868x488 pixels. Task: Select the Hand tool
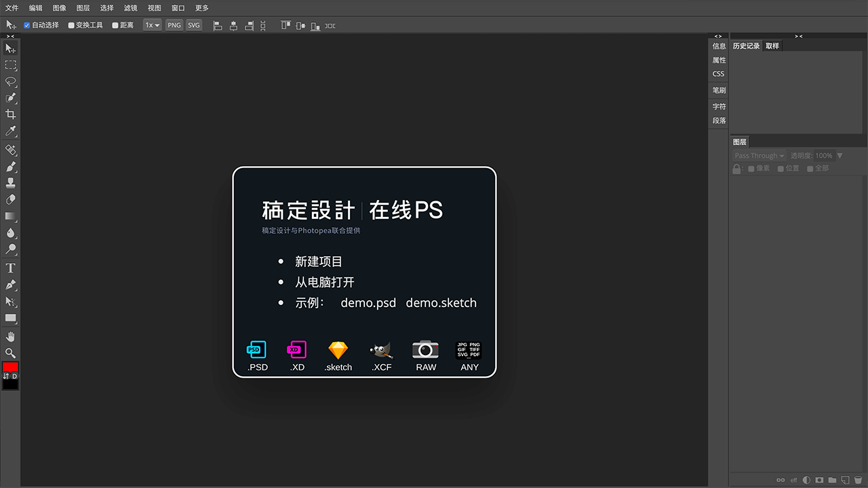coord(10,337)
